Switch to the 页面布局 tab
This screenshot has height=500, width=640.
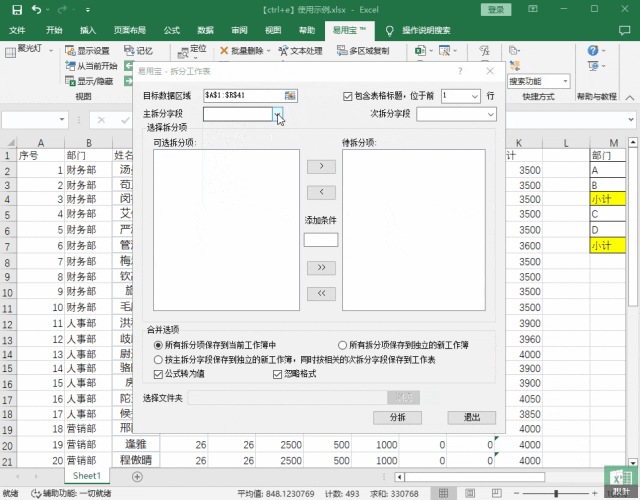point(130,30)
